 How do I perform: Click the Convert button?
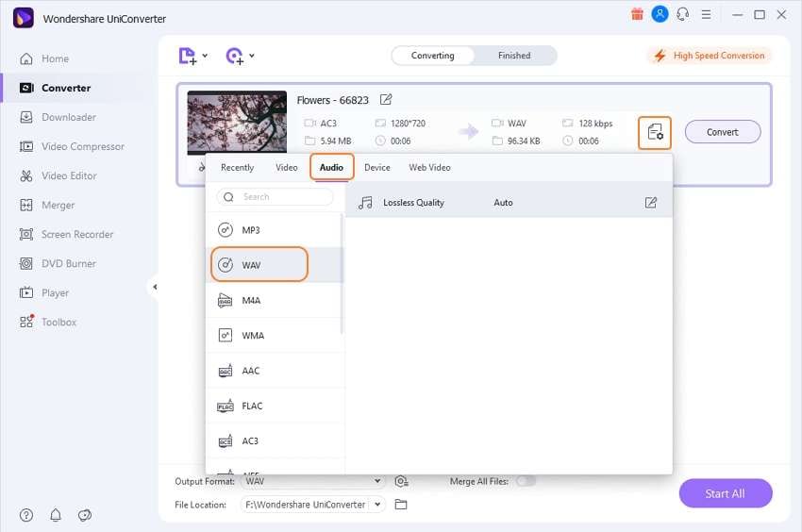point(722,132)
